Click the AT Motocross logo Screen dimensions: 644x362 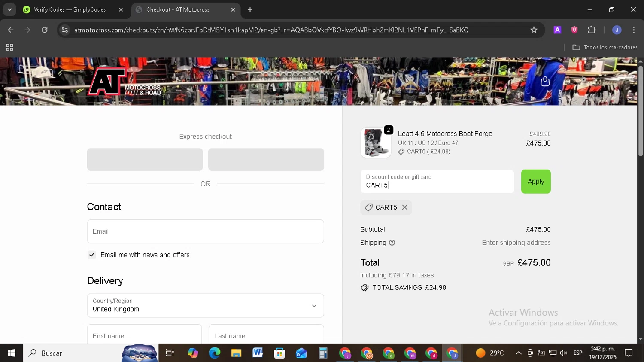[125, 82]
